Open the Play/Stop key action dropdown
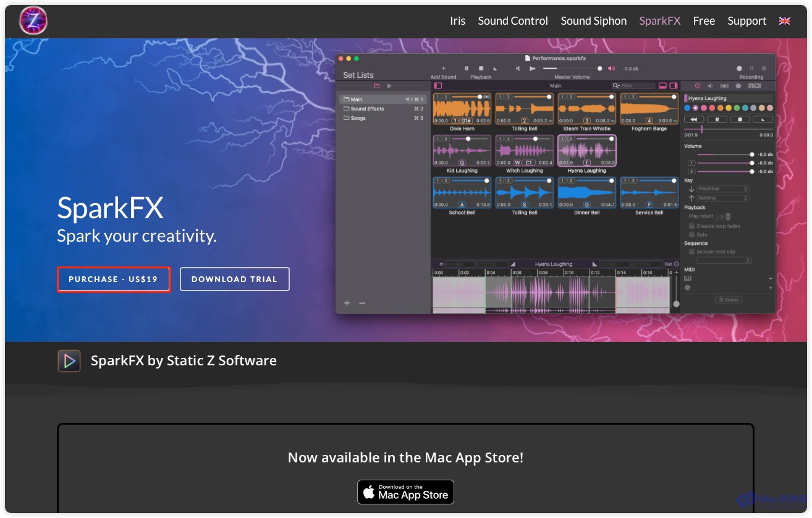812x518 pixels. (722, 189)
